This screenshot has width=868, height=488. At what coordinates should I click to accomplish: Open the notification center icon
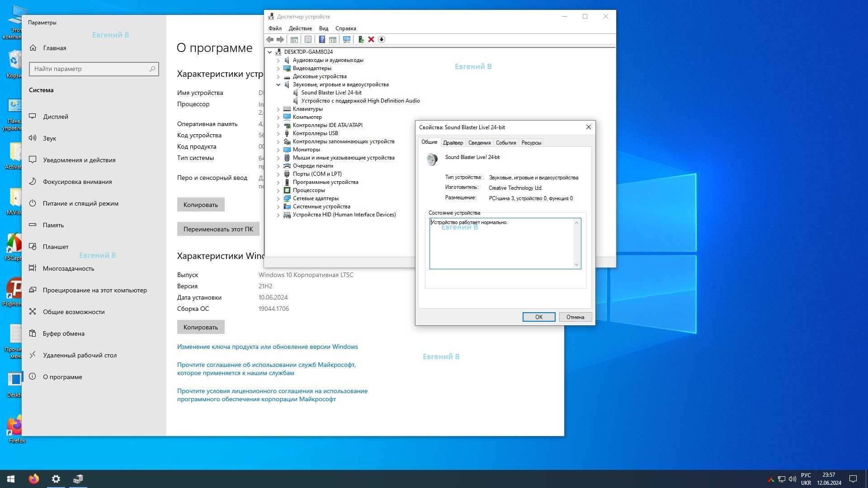coord(853,479)
